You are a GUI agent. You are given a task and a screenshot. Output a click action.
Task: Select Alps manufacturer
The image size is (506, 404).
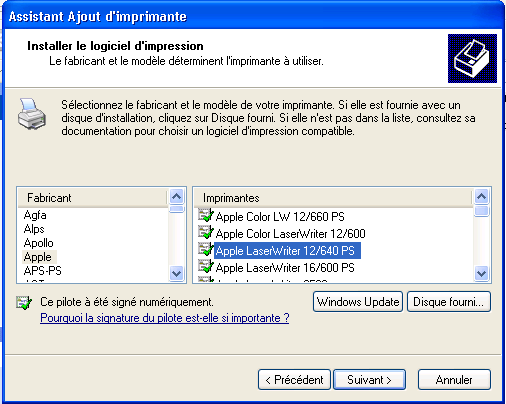tap(34, 229)
